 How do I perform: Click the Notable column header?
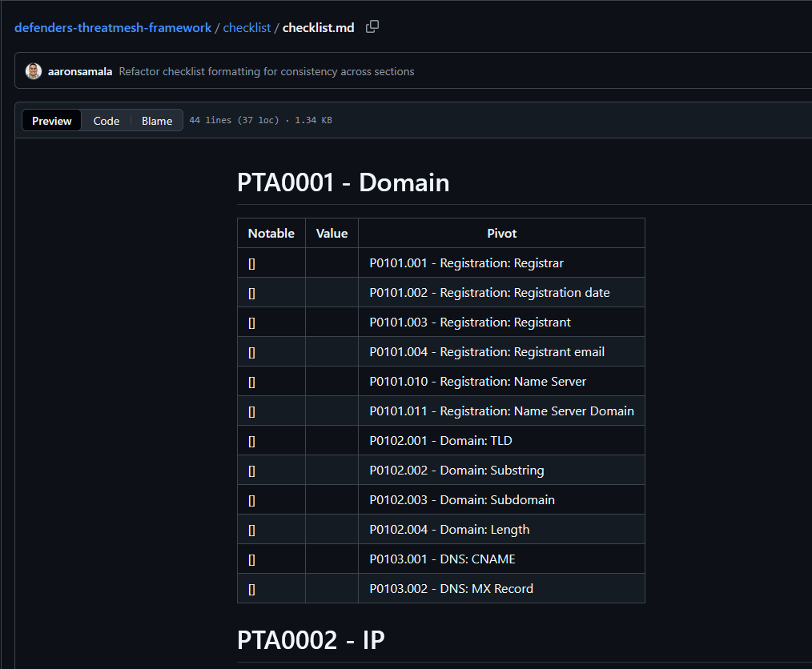pos(271,234)
